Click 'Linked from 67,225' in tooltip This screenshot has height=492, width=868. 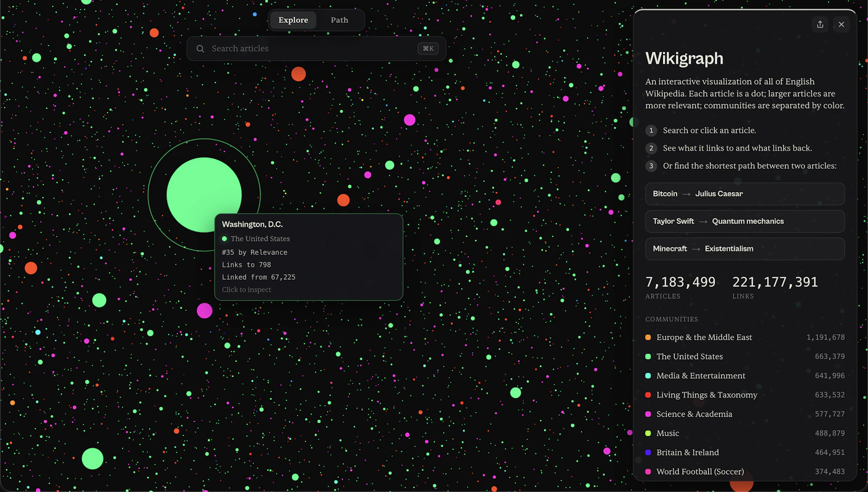click(259, 277)
